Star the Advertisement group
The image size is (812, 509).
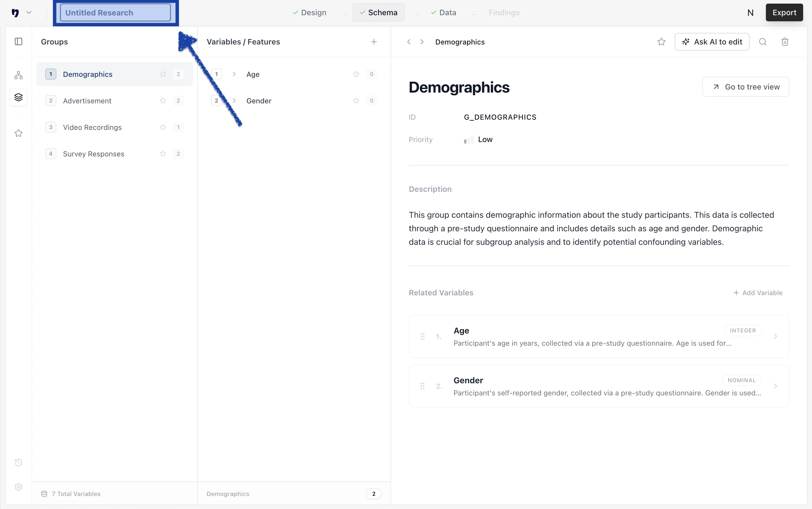pos(163,101)
